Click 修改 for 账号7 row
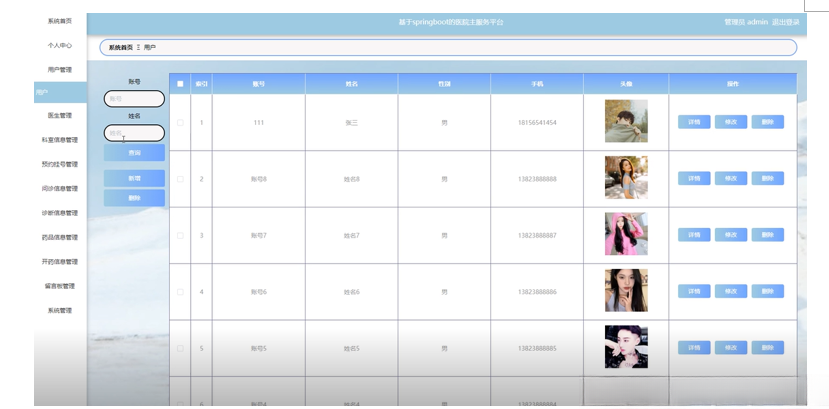The height and width of the screenshot is (409, 829). [x=731, y=235]
